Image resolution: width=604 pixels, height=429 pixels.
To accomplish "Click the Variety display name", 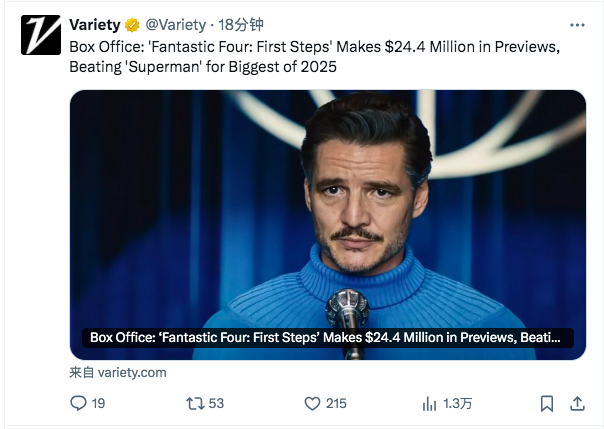I will tap(95, 25).
